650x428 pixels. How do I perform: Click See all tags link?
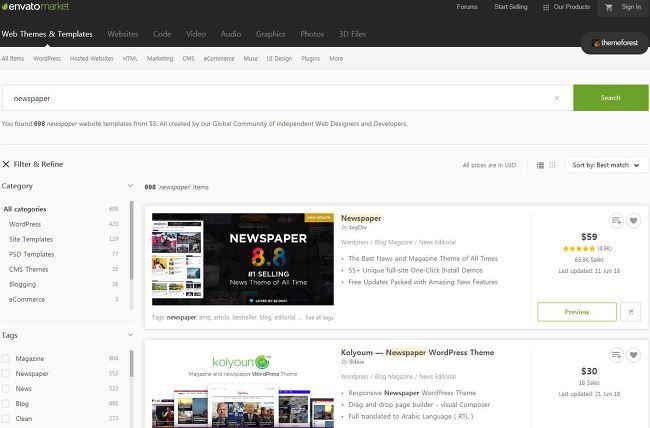point(319,317)
